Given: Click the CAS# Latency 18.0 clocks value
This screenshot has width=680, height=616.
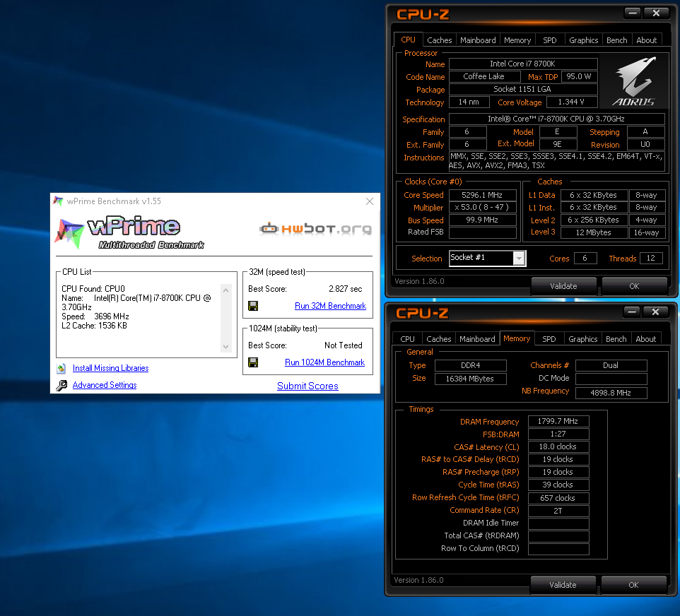Looking at the screenshot, I should coord(558,447).
